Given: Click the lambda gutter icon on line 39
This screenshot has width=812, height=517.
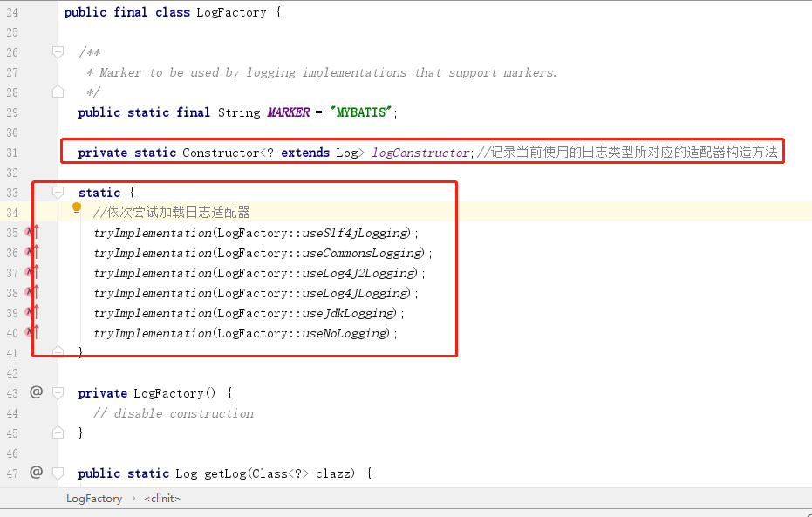Looking at the screenshot, I should 32,313.
